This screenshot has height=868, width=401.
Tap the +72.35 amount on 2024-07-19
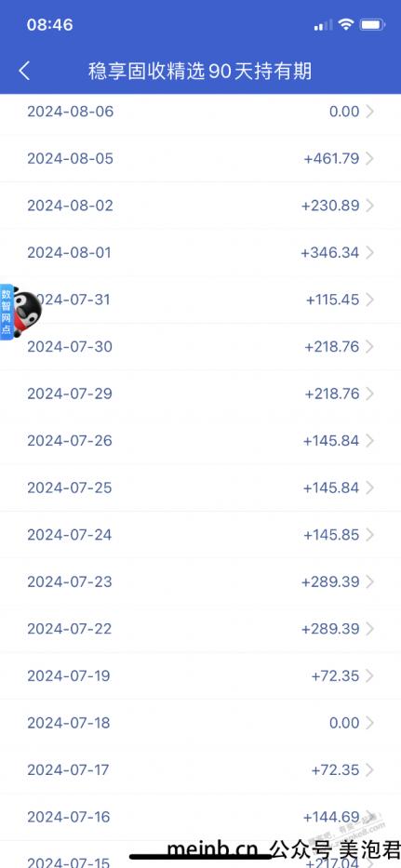(336, 676)
